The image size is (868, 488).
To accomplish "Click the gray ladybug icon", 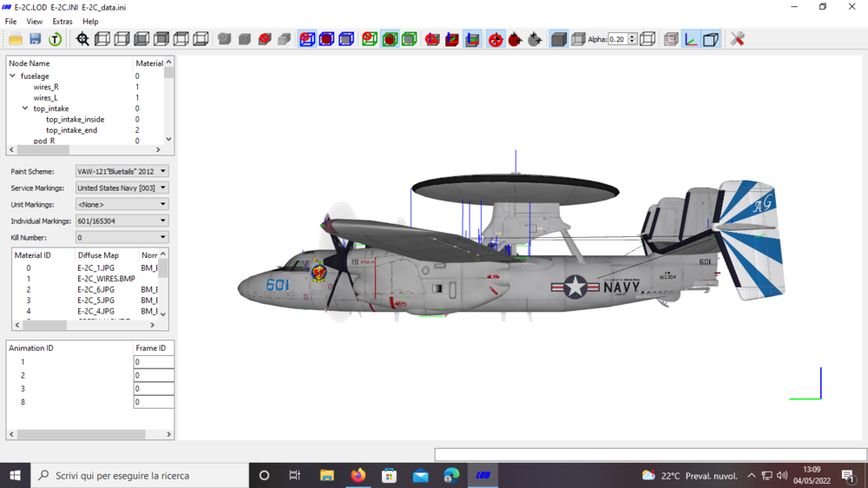I will click(535, 39).
